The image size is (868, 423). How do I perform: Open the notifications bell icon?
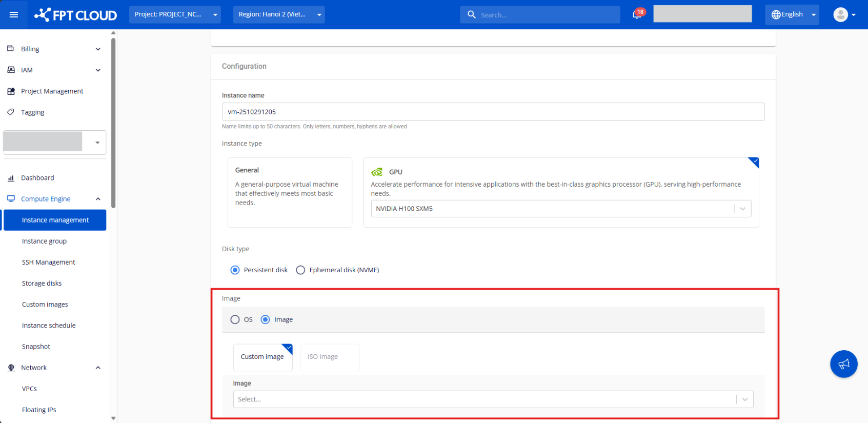[x=637, y=14]
